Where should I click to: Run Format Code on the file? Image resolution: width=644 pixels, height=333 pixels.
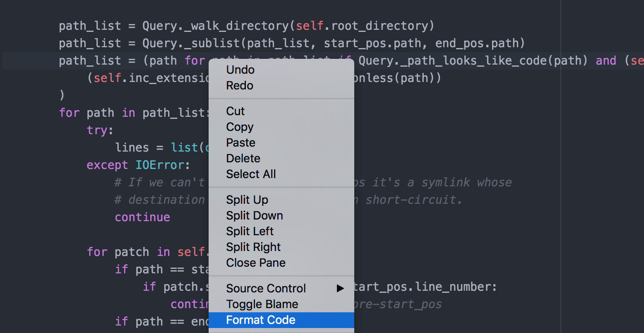[281, 320]
